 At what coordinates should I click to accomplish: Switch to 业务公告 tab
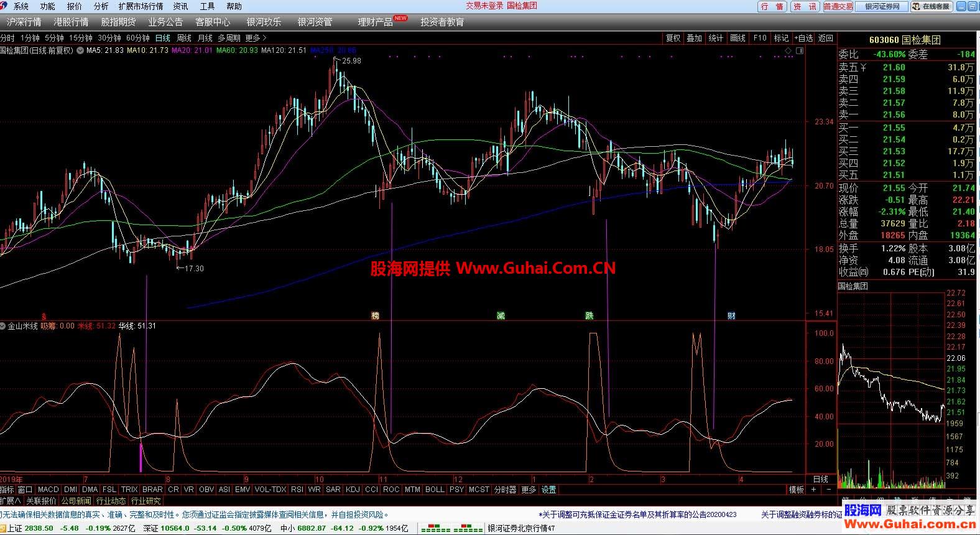(165, 22)
